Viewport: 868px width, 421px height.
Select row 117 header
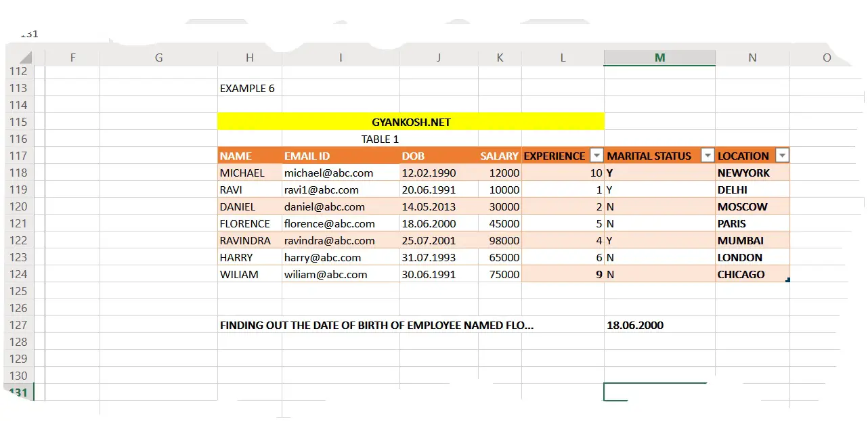click(19, 156)
